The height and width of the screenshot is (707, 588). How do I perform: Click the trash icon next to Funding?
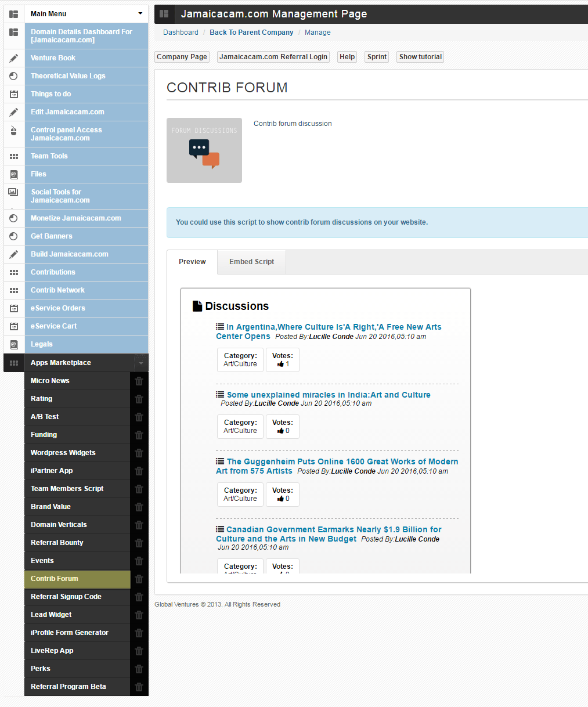[x=139, y=435]
